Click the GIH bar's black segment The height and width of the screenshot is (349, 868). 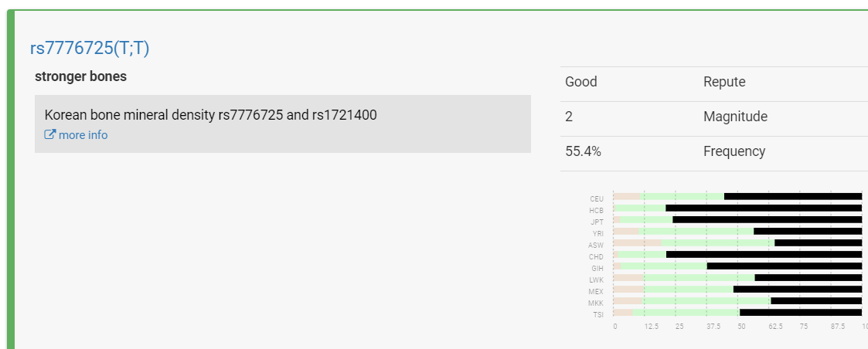tap(784, 266)
